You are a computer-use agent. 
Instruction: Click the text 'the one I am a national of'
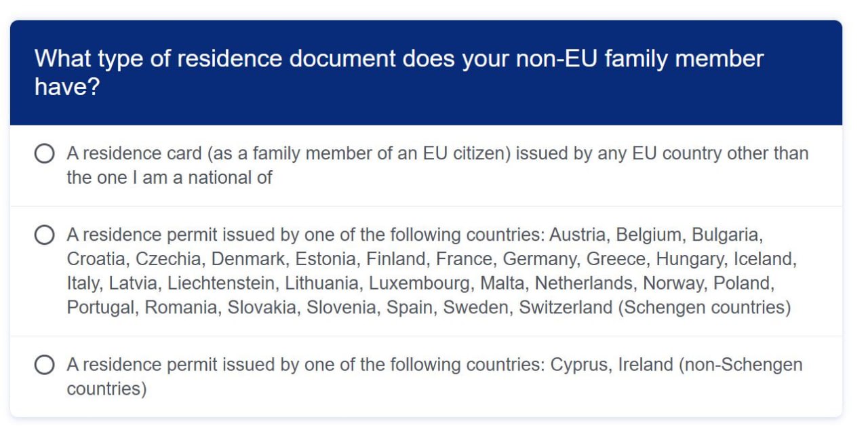coord(170,178)
